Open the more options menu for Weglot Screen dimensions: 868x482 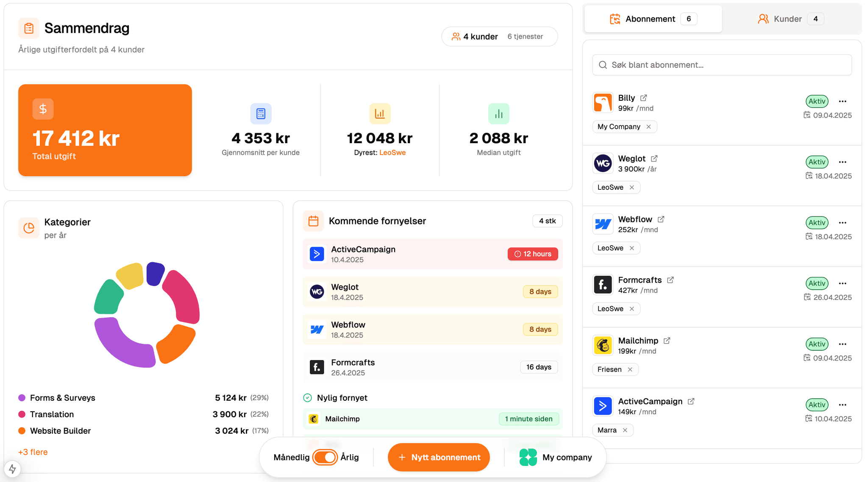click(843, 162)
